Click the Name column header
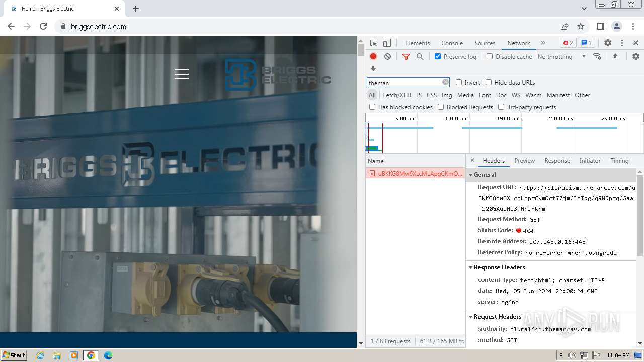Screen dimensions: 644x362 (x=416, y=161)
